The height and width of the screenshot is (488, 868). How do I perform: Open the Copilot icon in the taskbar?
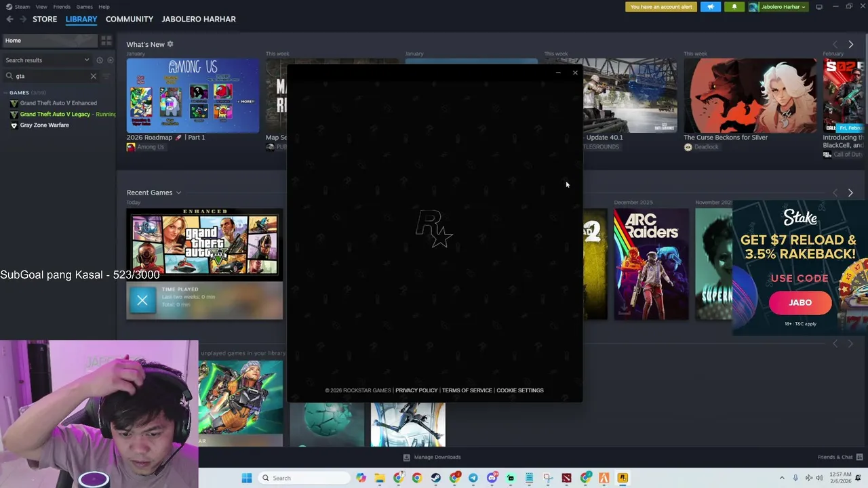[361, 478]
